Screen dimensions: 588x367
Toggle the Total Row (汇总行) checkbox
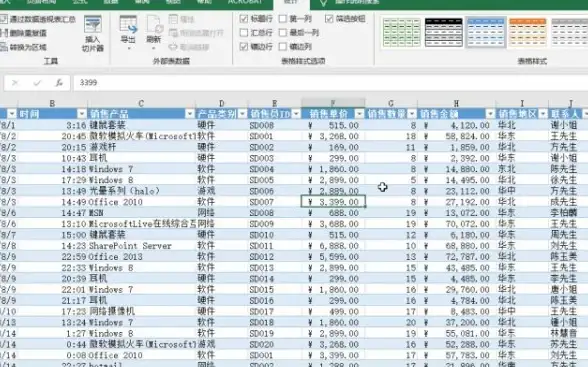tap(244, 33)
